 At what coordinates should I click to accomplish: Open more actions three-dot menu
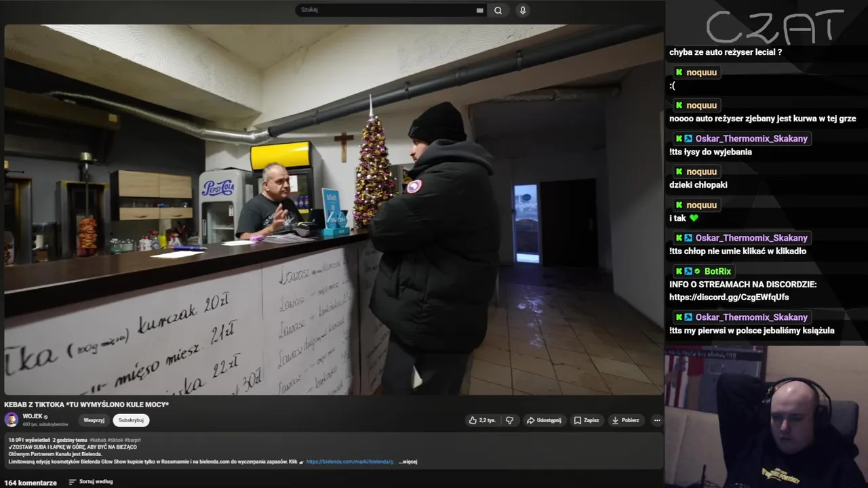tap(656, 420)
